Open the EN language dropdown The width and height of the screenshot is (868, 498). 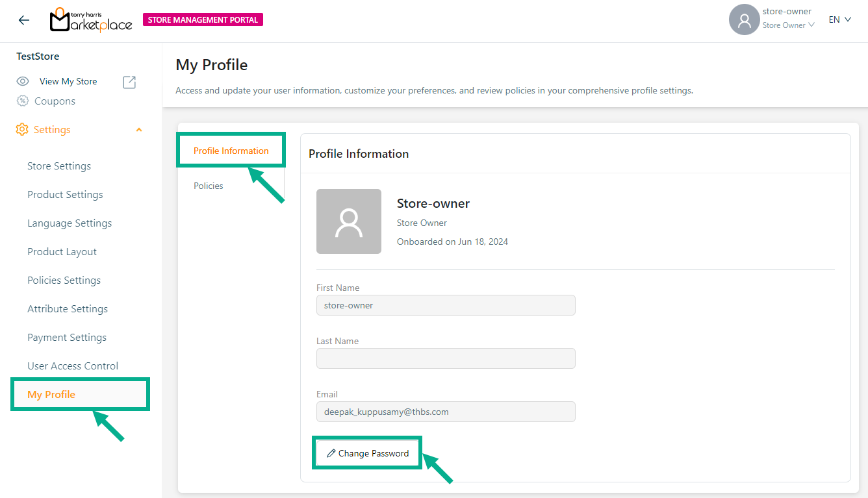(839, 19)
